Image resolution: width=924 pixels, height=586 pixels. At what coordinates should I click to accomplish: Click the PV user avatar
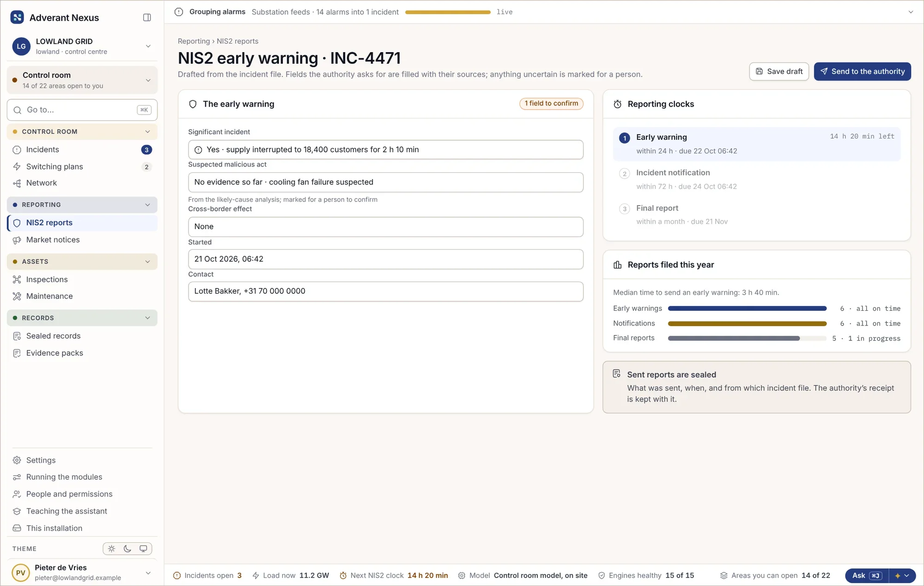21,573
